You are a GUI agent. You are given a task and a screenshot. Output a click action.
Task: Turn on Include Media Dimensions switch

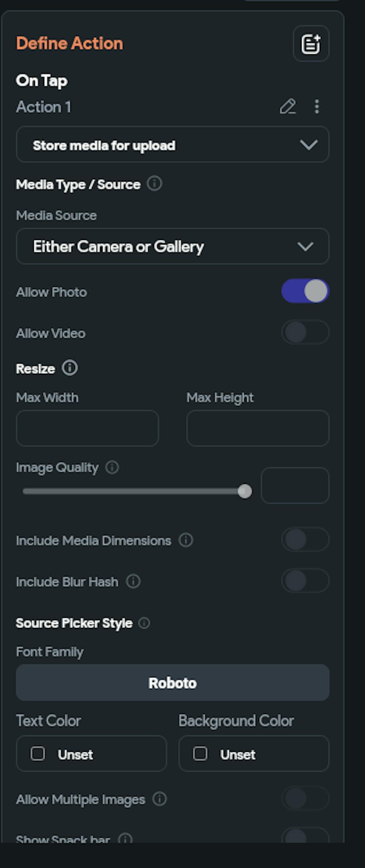tap(305, 539)
